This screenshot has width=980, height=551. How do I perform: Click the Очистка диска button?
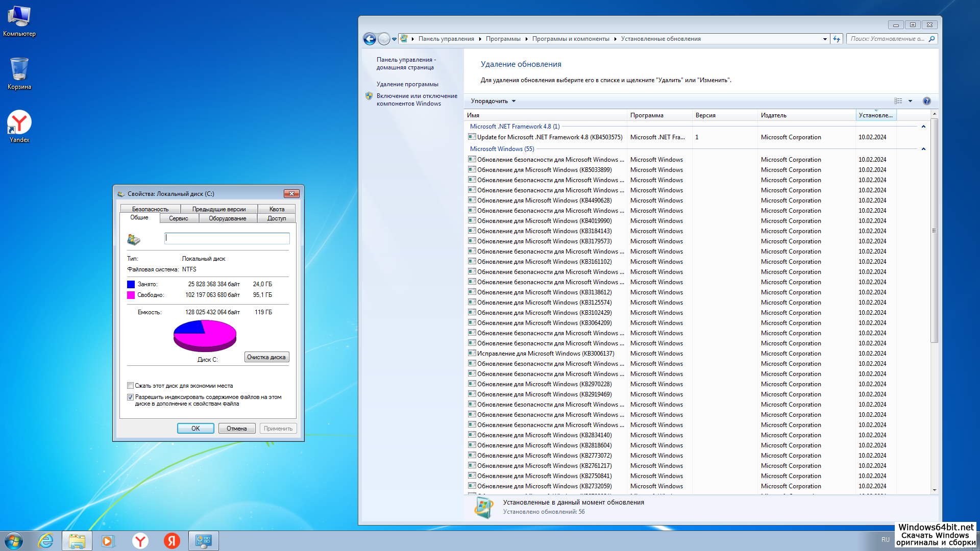click(x=266, y=357)
